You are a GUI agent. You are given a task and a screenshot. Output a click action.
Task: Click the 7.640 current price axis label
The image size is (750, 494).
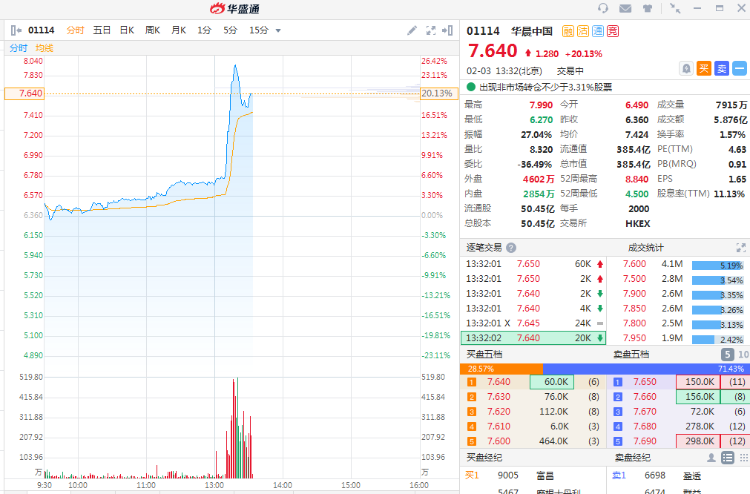(24, 93)
